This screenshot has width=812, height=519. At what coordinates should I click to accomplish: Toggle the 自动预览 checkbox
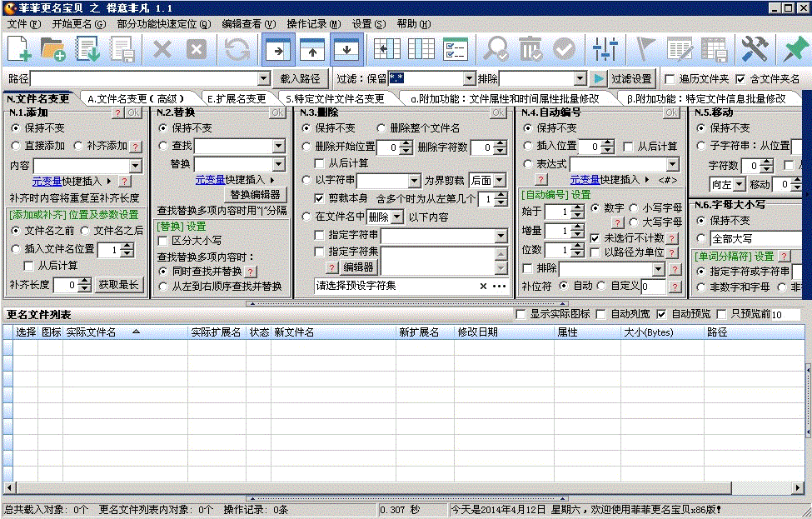pyautogui.click(x=662, y=315)
